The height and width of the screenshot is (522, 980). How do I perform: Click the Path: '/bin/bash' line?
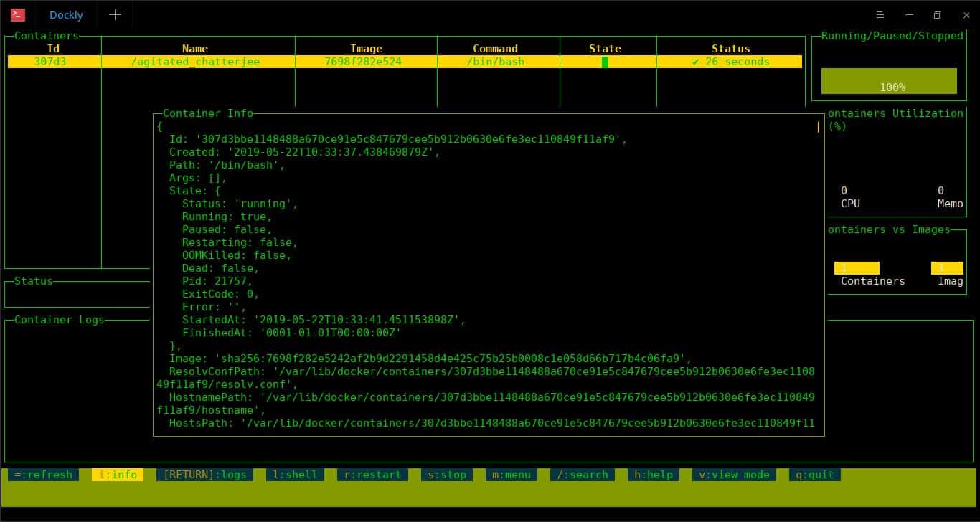click(x=227, y=165)
